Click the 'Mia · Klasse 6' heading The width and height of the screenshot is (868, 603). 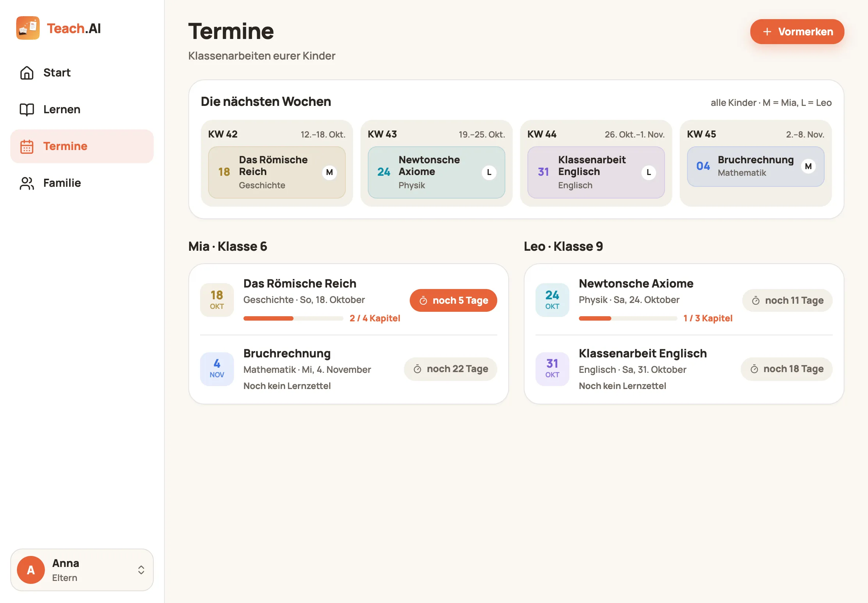point(228,246)
